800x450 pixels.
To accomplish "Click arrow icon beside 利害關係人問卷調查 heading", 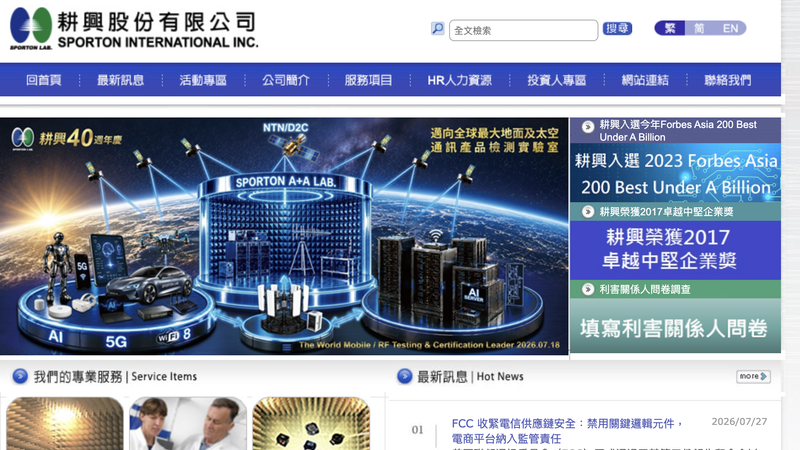I will [588, 289].
